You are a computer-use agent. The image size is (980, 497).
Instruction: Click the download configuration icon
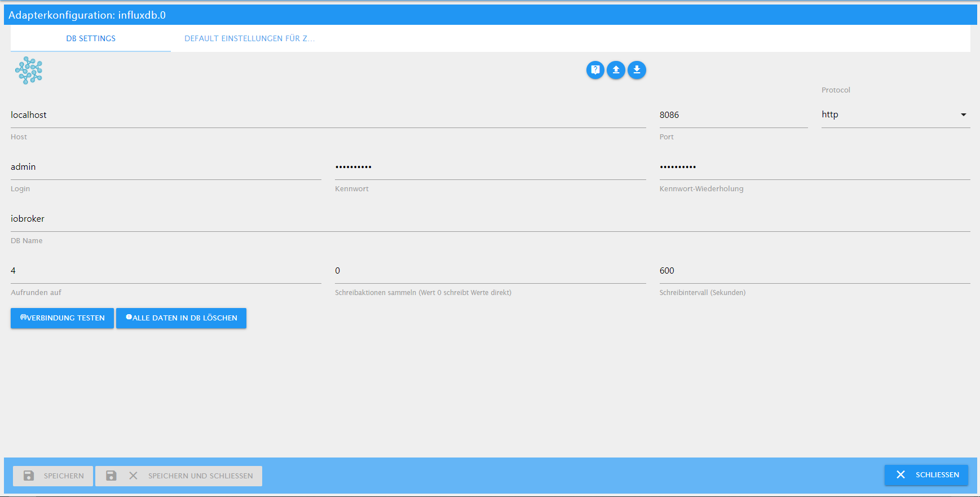click(x=637, y=70)
